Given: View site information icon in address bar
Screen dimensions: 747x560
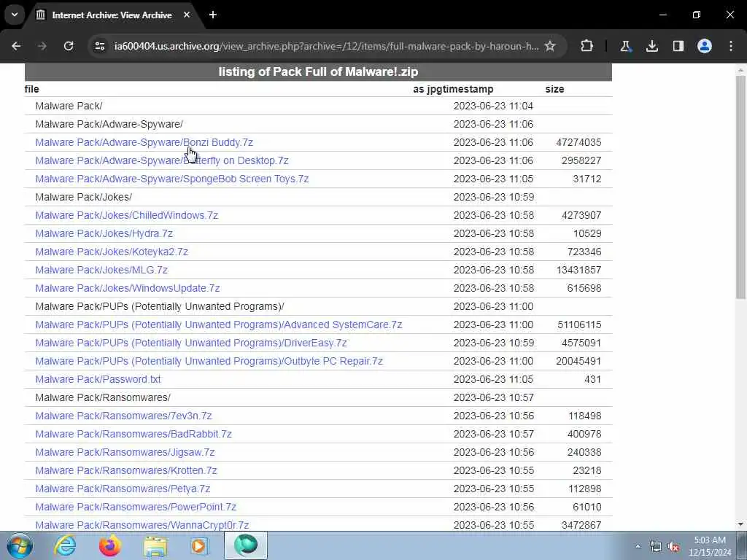Looking at the screenshot, I should click(100, 46).
